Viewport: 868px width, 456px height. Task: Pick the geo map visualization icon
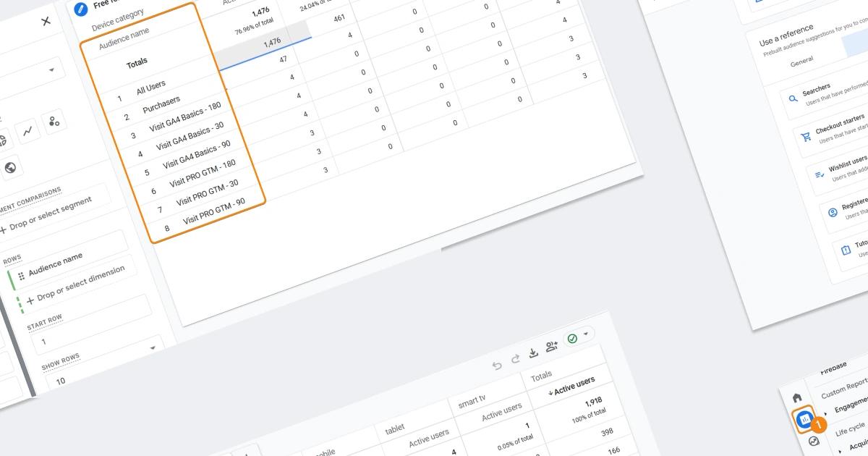click(x=11, y=167)
